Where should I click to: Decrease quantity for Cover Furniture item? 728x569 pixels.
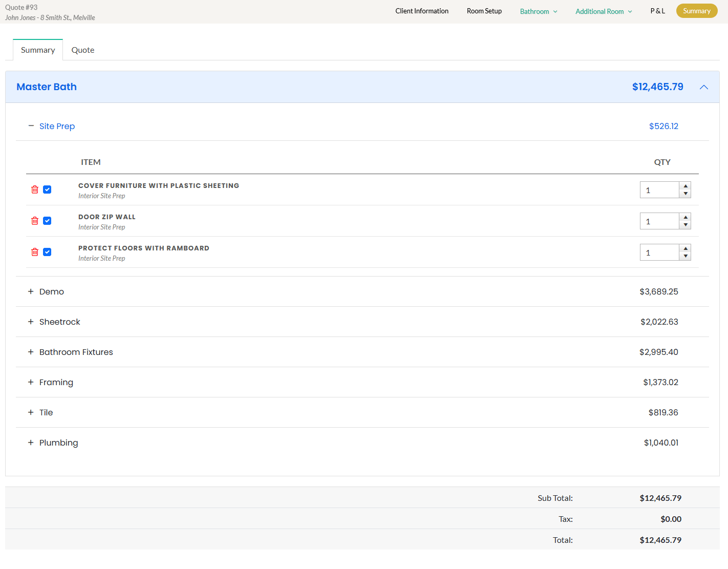[x=686, y=194]
